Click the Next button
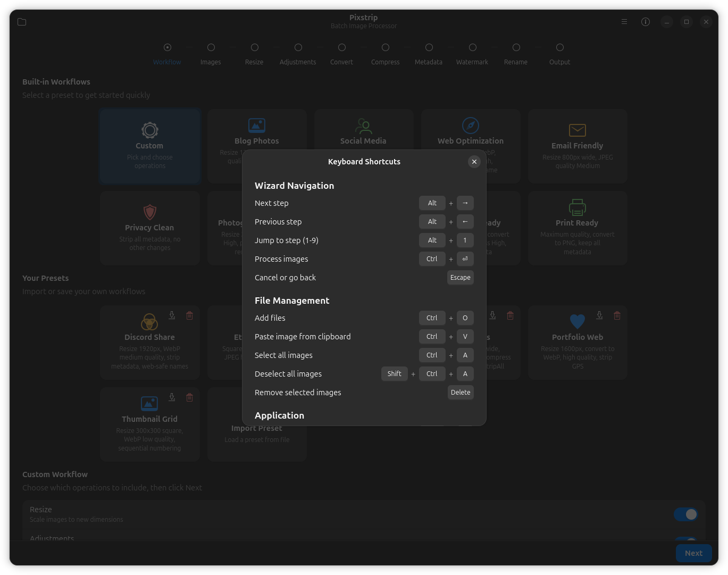The height and width of the screenshot is (575, 728). [x=693, y=553]
